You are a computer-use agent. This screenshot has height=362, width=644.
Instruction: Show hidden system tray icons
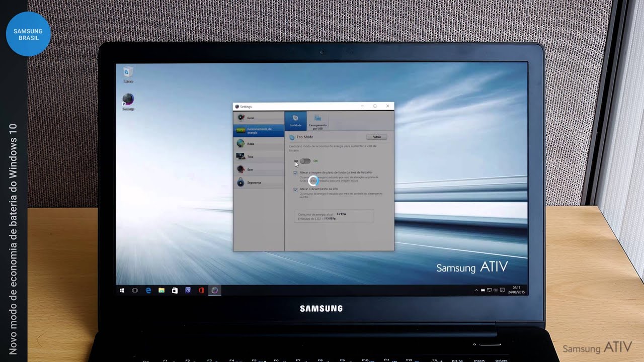pos(476,290)
